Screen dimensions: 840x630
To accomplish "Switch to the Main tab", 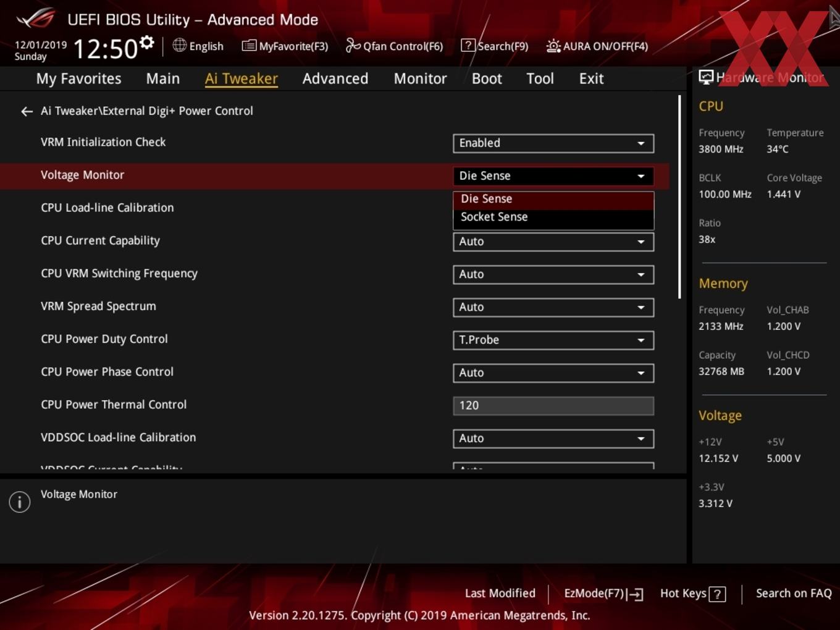I will (x=163, y=78).
